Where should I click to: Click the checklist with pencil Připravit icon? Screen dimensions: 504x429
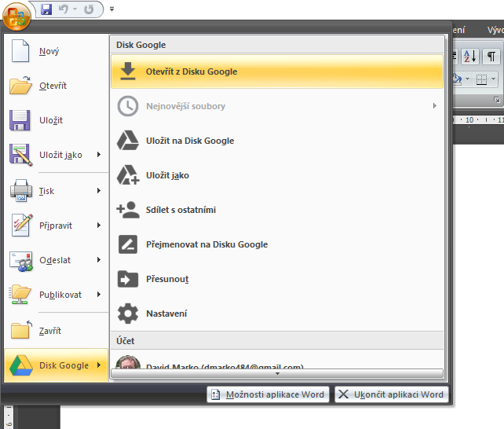(x=22, y=225)
